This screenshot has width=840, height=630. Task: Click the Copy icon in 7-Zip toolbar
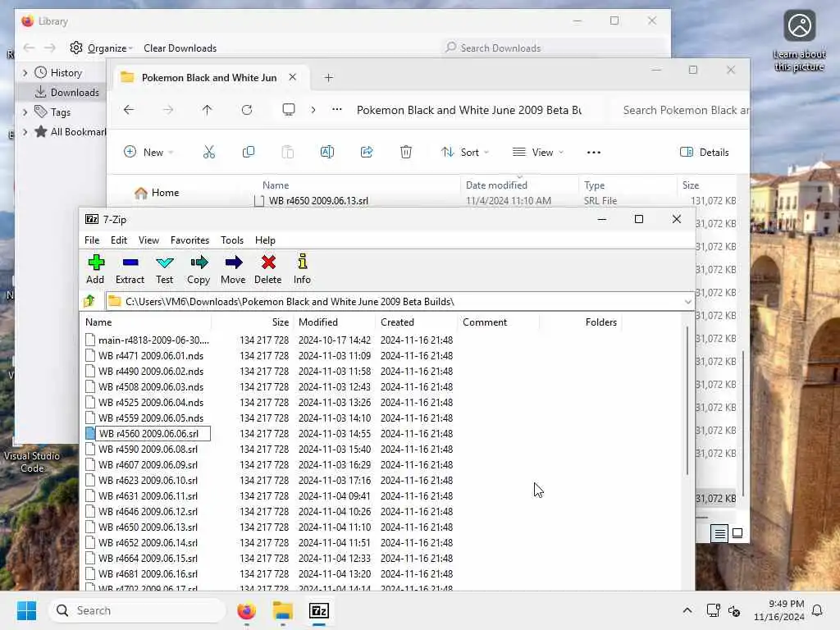pyautogui.click(x=199, y=269)
